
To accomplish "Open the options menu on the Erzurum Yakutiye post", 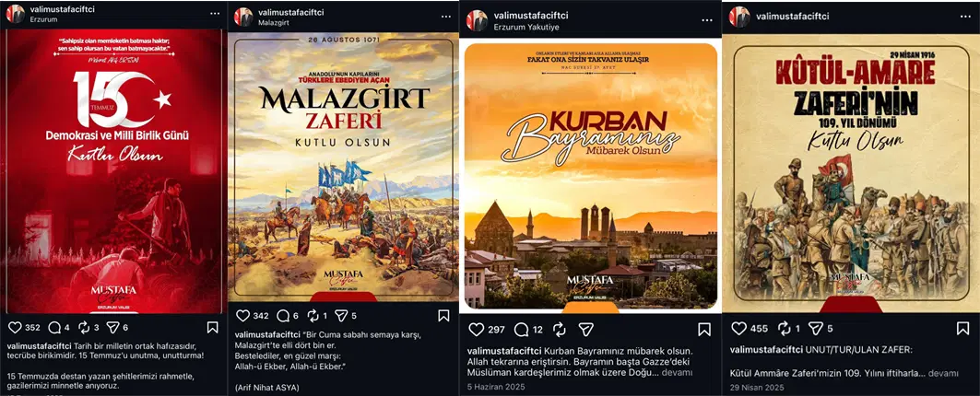I will click(707, 20).
